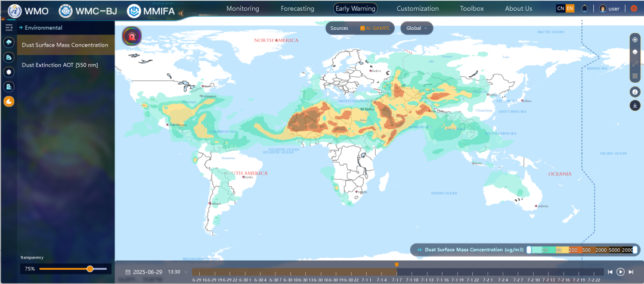Click the NORTH AMERICA map label

point(276,40)
